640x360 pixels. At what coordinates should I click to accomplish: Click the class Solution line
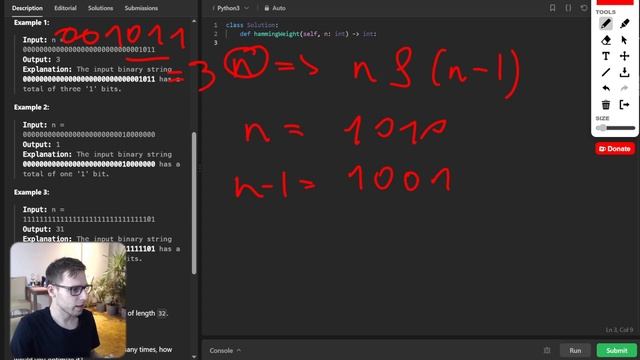point(252,25)
